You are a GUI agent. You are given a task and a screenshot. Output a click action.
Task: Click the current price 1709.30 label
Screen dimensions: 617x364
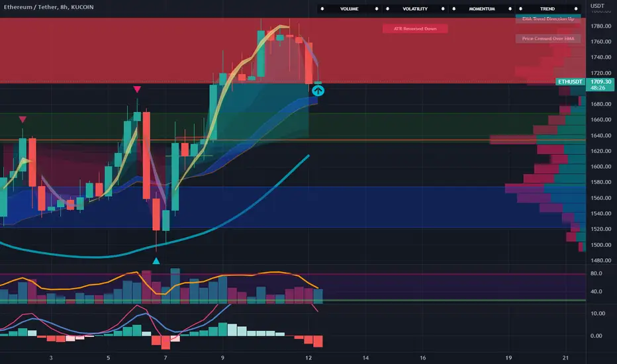tap(600, 82)
